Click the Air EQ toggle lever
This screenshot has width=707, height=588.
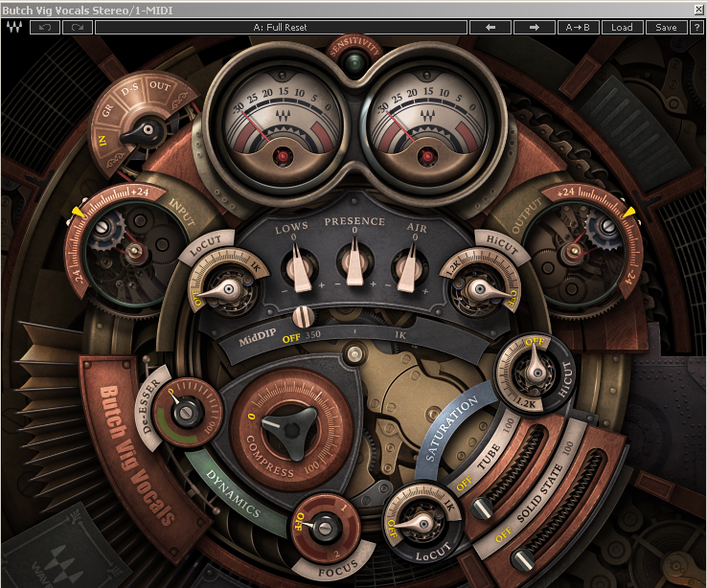(x=409, y=269)
